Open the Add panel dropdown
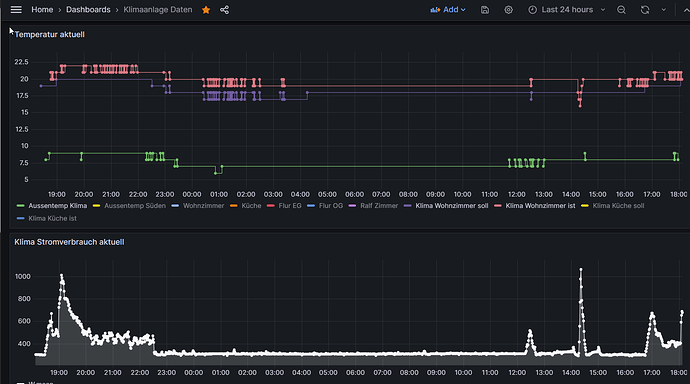This screenshot has height=384, width=690. coord(448,10)
